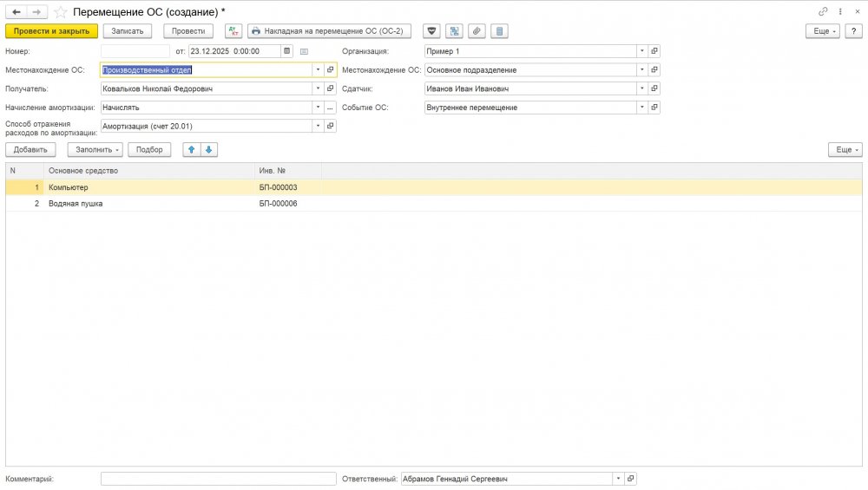This screenshot has width=868, height=490.
Task: Open the Получатель record with the open icon
Action: pos(331,88)
